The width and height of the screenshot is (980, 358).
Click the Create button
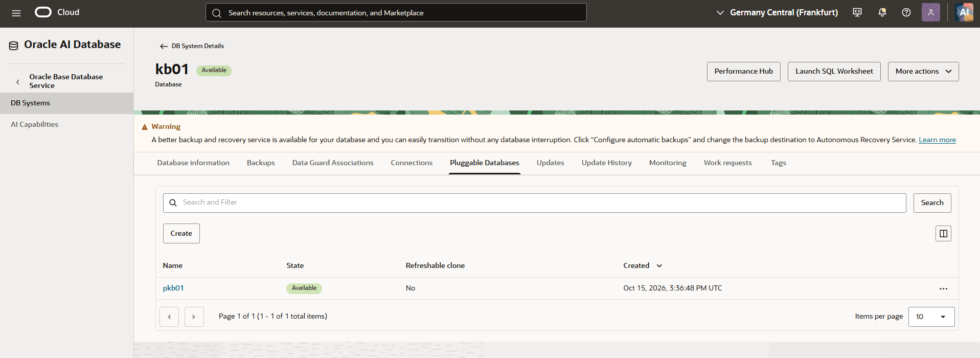[x=181, y=233]
